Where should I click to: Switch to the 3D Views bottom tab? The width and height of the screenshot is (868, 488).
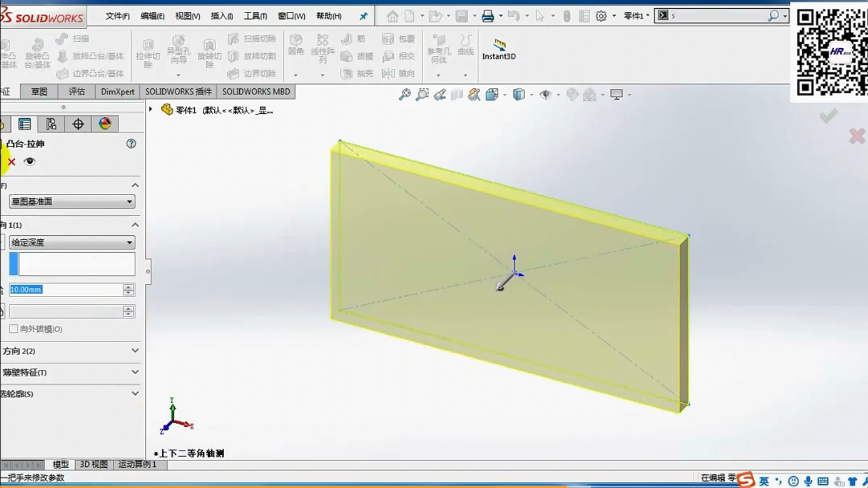coord(94,465)
